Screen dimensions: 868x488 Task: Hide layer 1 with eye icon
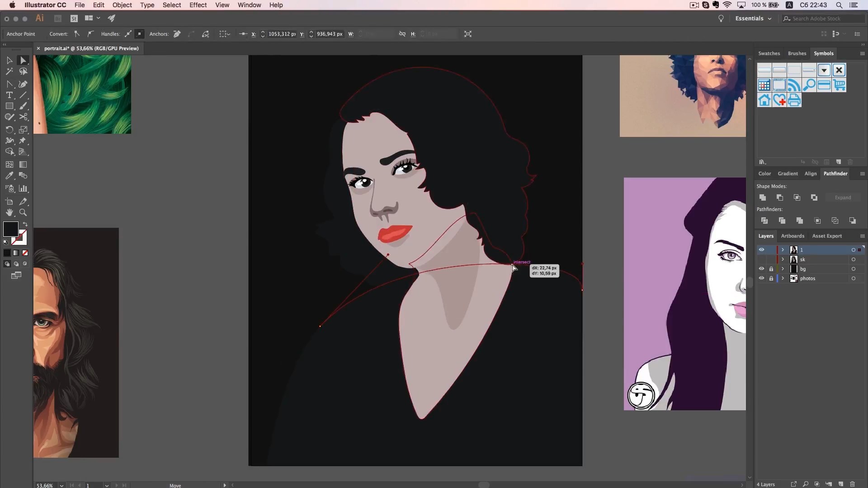pyautogui.click(x=761, y=250)
